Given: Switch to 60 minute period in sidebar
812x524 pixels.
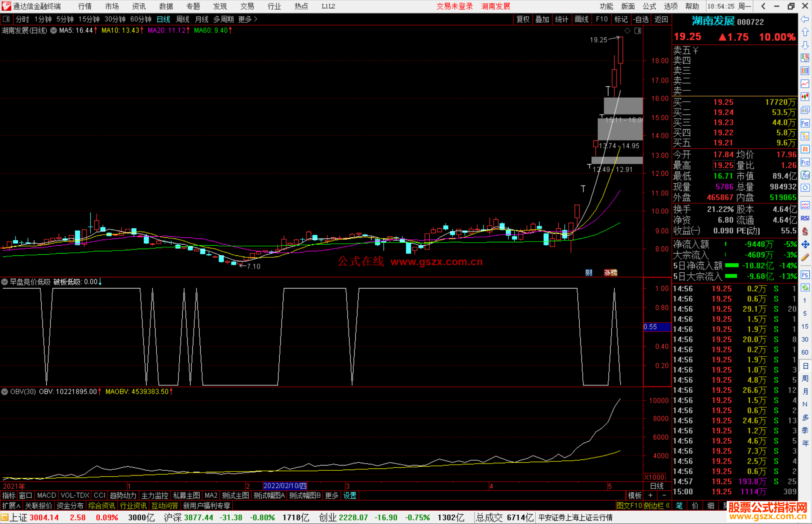Looking at the screenshot, I should (x=805, y=352).
